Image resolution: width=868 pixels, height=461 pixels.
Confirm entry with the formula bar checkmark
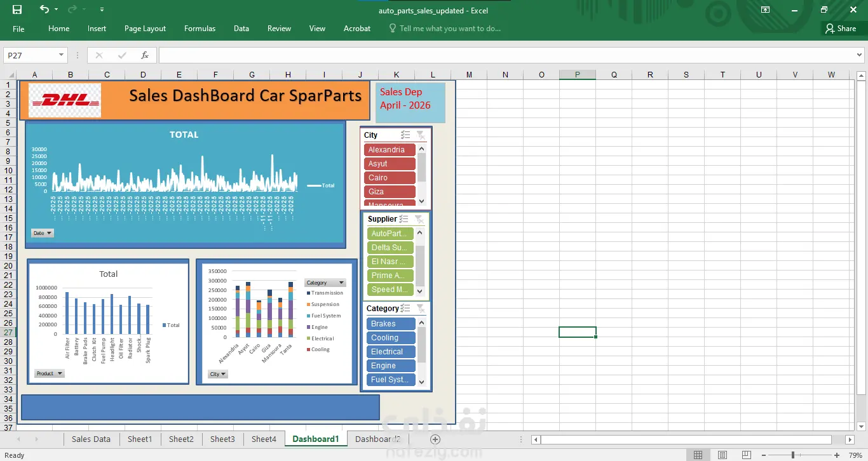122,55
